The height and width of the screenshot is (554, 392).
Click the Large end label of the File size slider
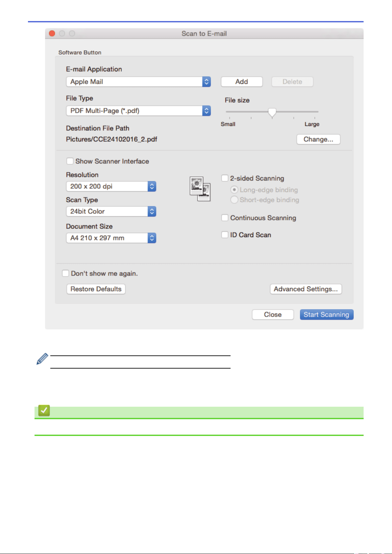click(x=312, y=124)
